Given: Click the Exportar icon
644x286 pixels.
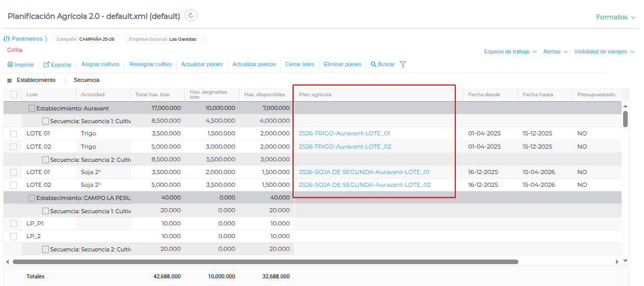Looking at the screenshot, I should (46, 65).
